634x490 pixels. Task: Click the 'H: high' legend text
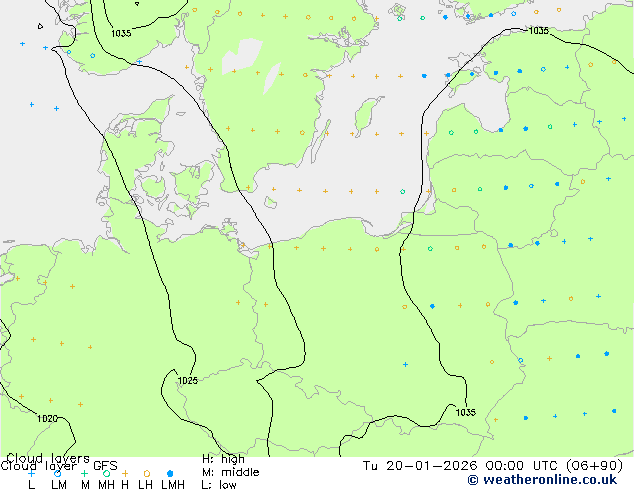(x=223, y=459)
